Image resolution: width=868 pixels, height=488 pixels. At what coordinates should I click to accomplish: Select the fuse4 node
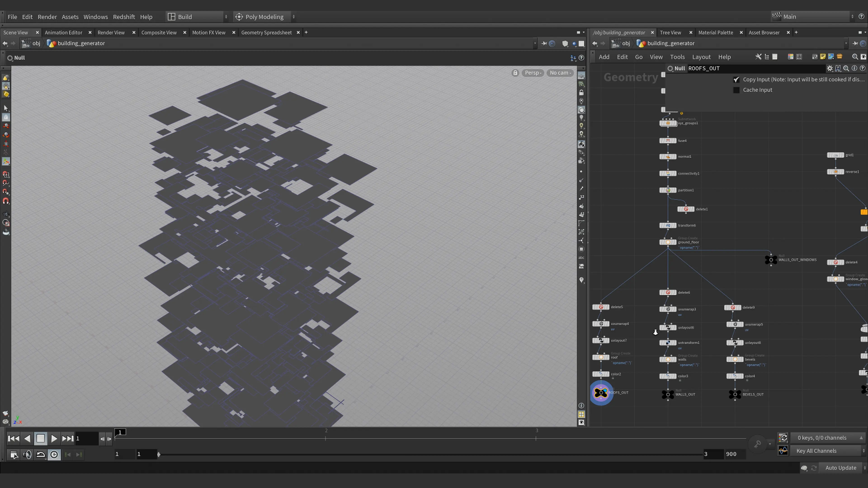[x=668, y=141]
